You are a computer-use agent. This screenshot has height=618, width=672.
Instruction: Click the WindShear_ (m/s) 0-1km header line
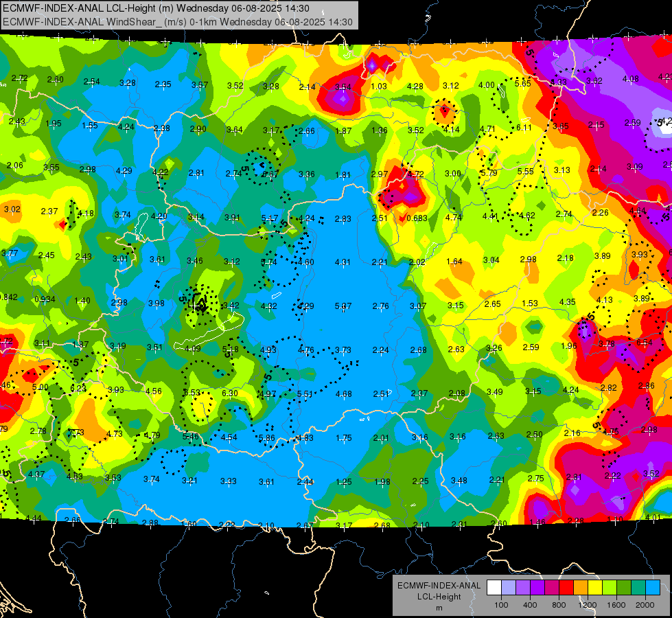[x=177, y=22]
